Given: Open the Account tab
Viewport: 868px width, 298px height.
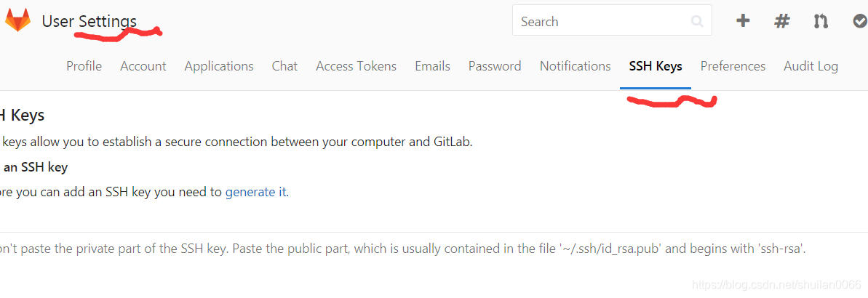Looking at the screenshot, I should pyautogui.click(x=143, y=66).
